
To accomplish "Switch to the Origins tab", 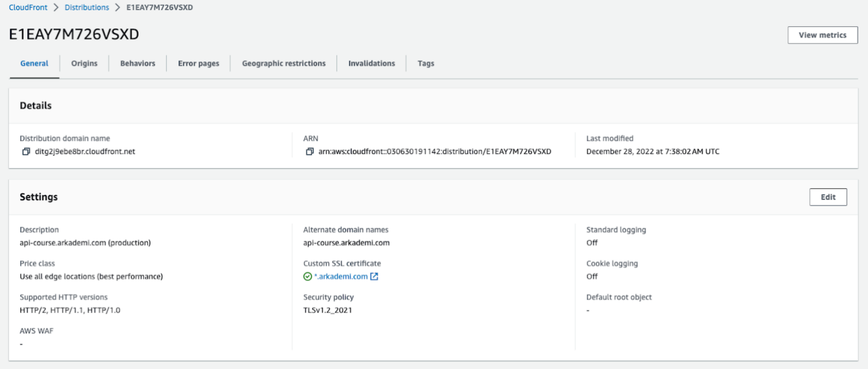I will pyautogui.click(x=84, y=63).
